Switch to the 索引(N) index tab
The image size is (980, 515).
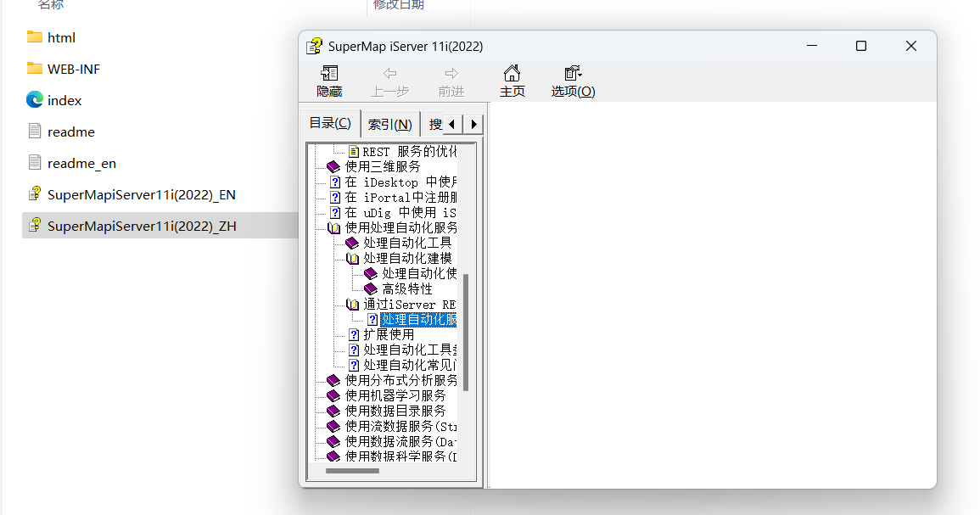[x=390, y=125]
